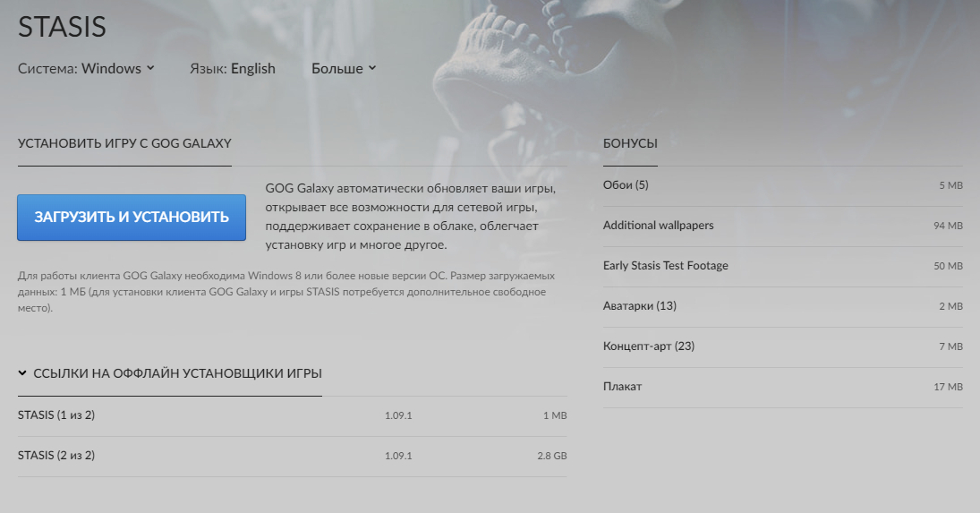Click the 2.8 GB file size value
The height and width of the screenshot is (513, 980).
(x=552, y=456)
